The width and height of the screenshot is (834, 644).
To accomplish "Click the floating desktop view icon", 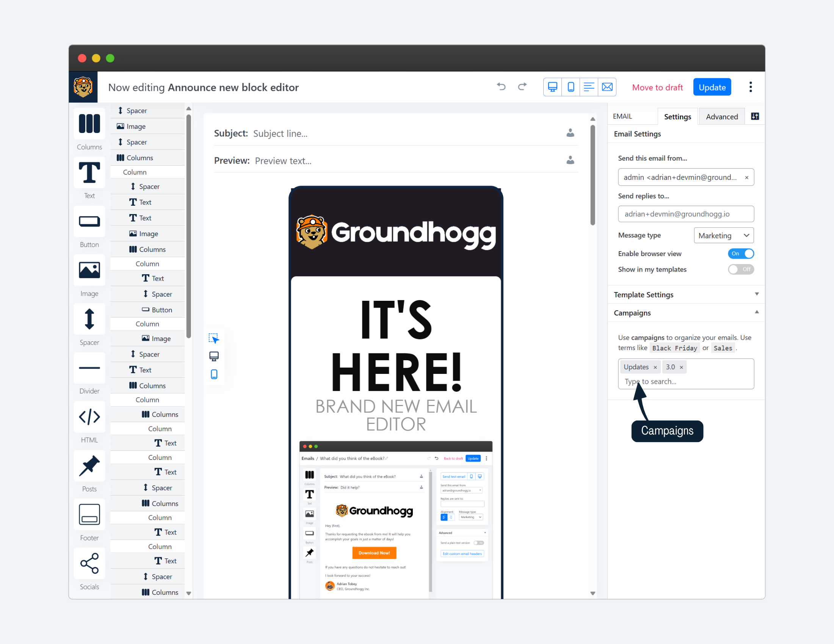I will (x=214, y=356).
